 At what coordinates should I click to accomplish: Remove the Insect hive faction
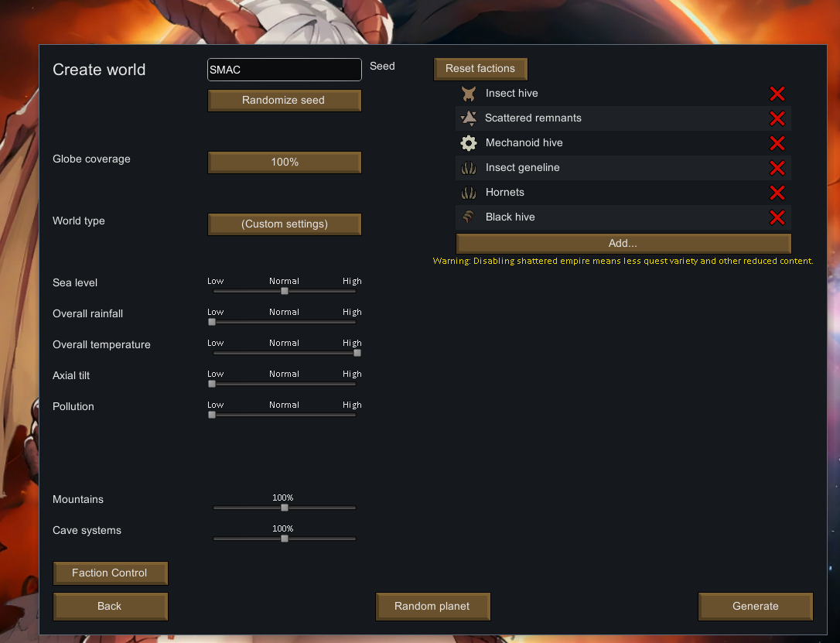tap(777, 94)
